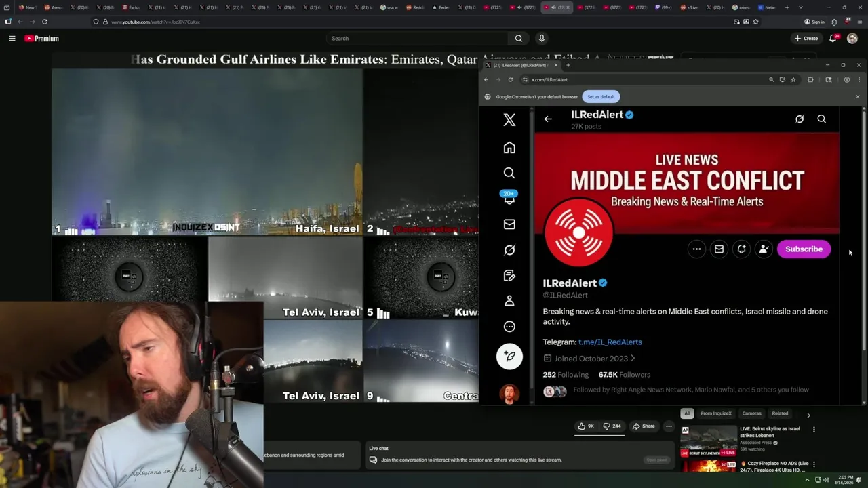Compose a new post with white button
The width and height of the screenshot is (868, 488).
tap(509, 357)
